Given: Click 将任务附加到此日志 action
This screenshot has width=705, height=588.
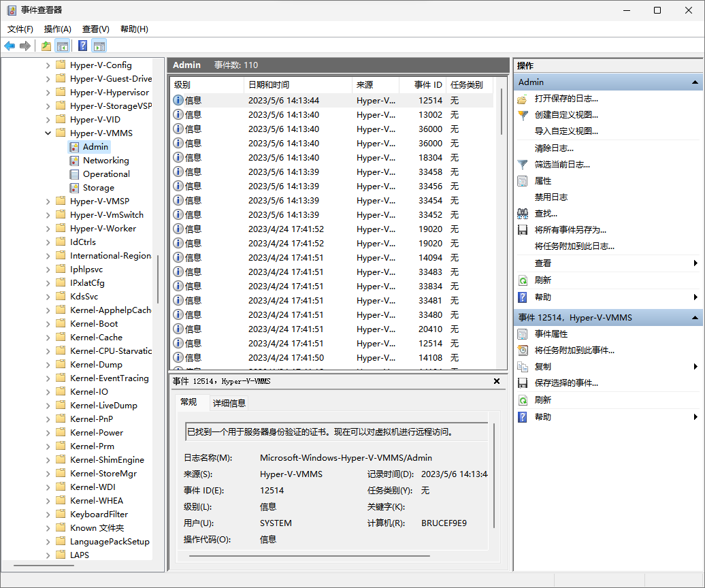Looking at the screenshot, I should (x=574, y=246).
